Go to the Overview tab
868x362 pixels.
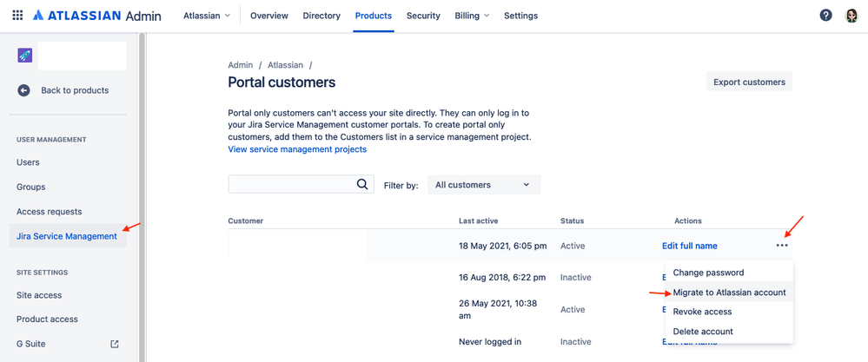click(269, 16)
